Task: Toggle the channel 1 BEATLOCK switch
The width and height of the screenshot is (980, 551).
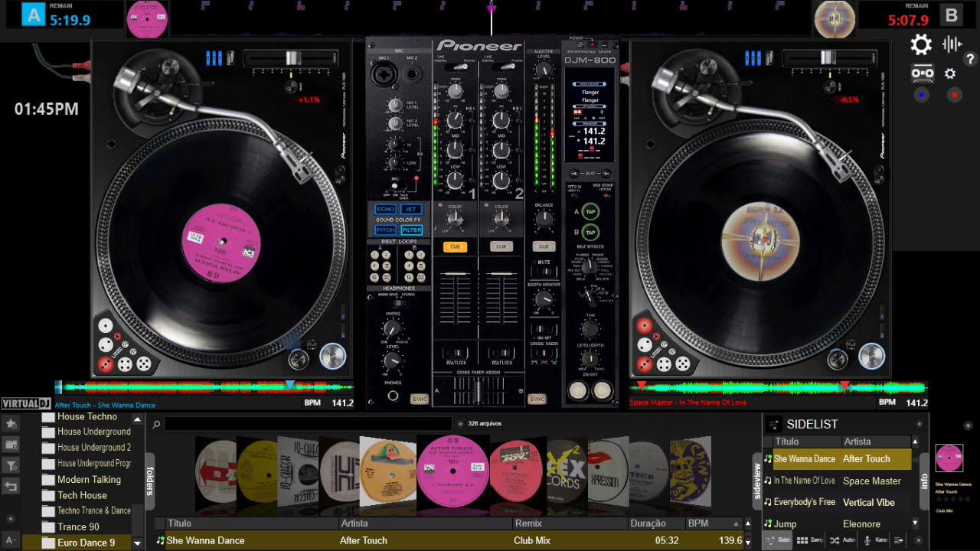Action: point(456,354)
